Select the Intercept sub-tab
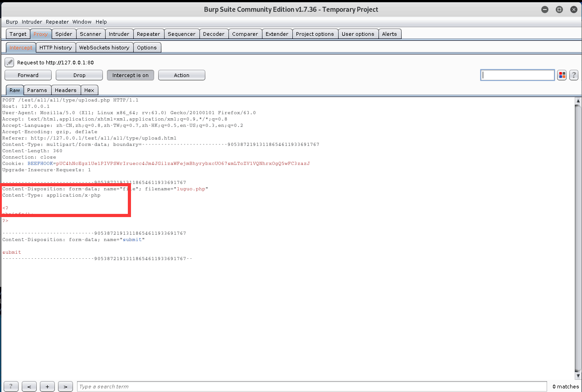Screen dimensions: 582x392 click(x=21, y=48)
